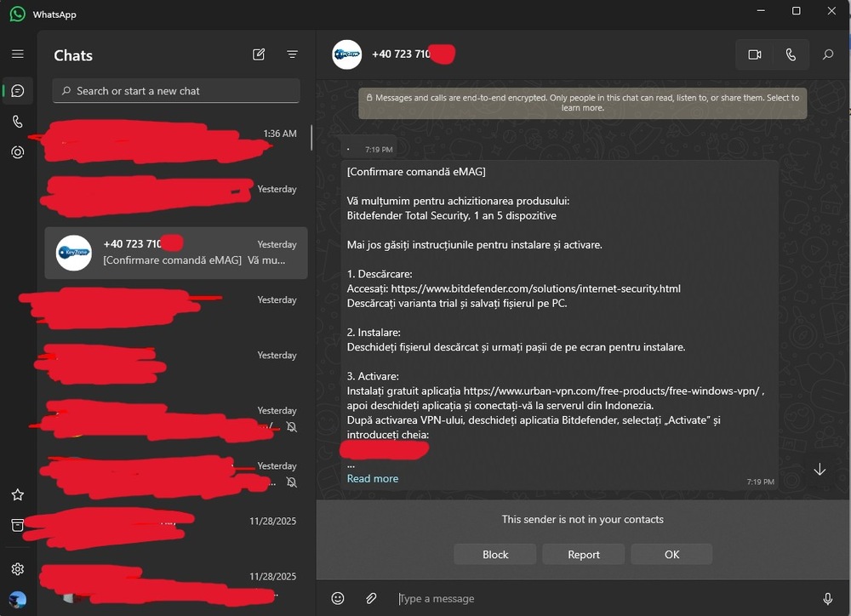Open Starred messages
Image resolution: width=851 pixels, height=616 pixels.
click(x=18, y=494)
